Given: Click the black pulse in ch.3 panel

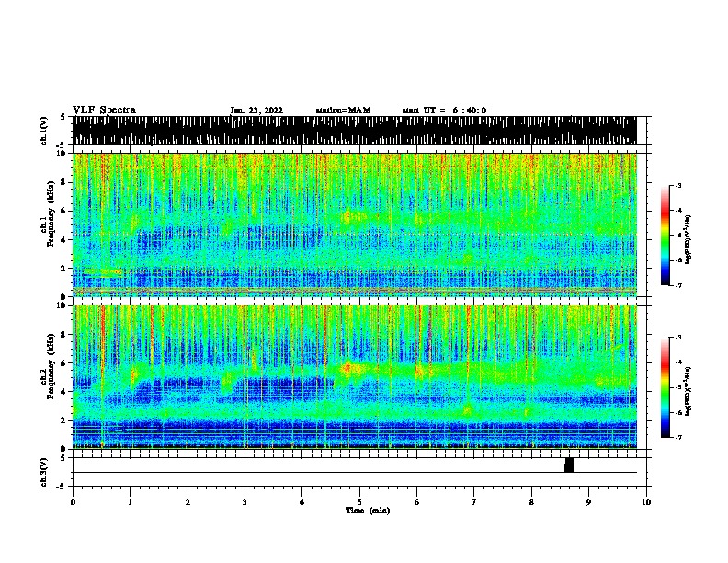Looking at the screenshot, I should point(569,465).
